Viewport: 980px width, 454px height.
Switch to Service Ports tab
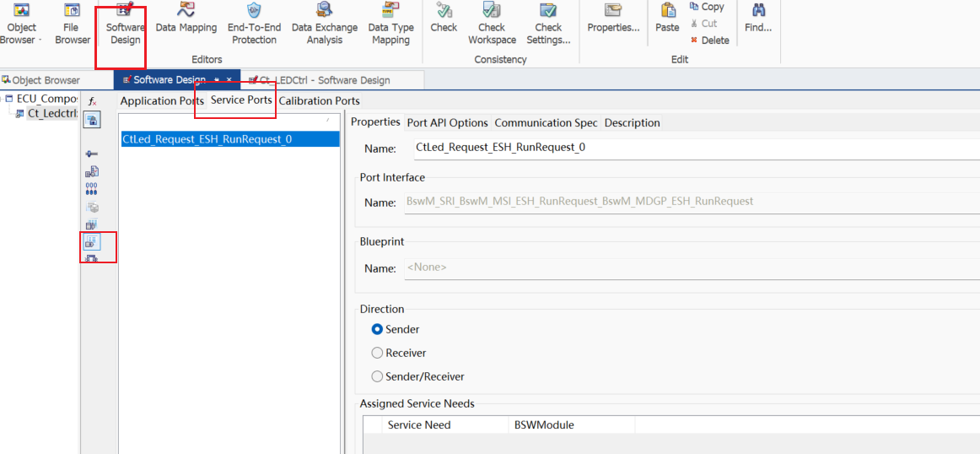coord(241,100)
